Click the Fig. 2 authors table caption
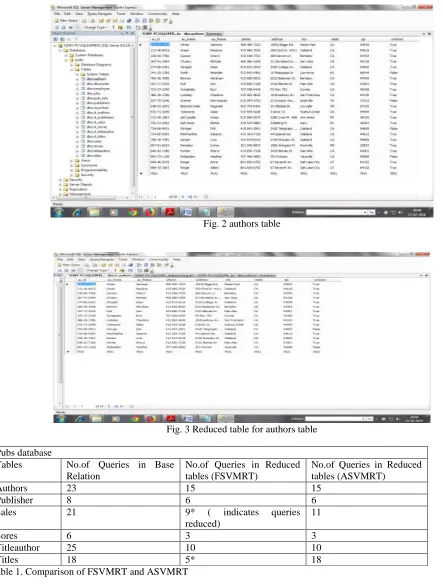Image resolution: width=443 pixels, height=585 pixels. (x=241, y=224)
